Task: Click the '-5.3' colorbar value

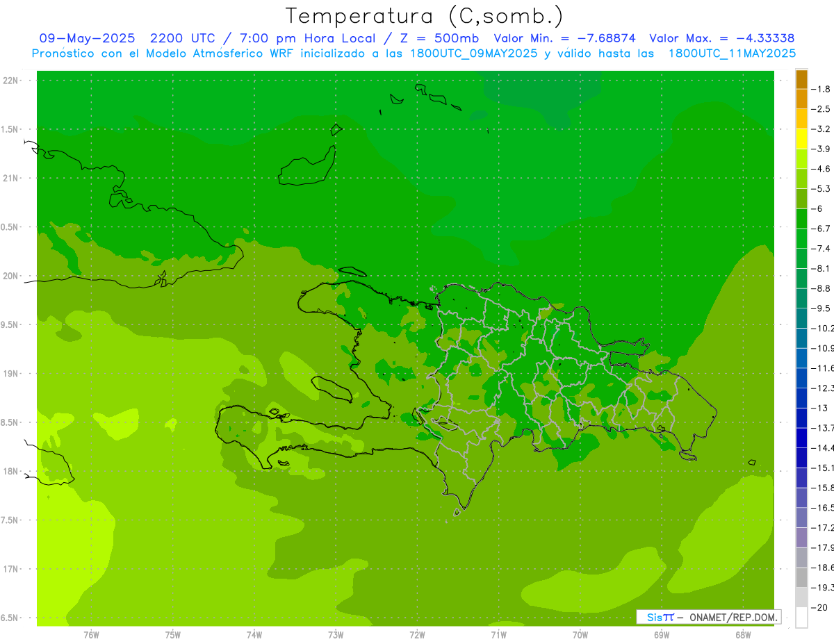Action: point(821,188)
